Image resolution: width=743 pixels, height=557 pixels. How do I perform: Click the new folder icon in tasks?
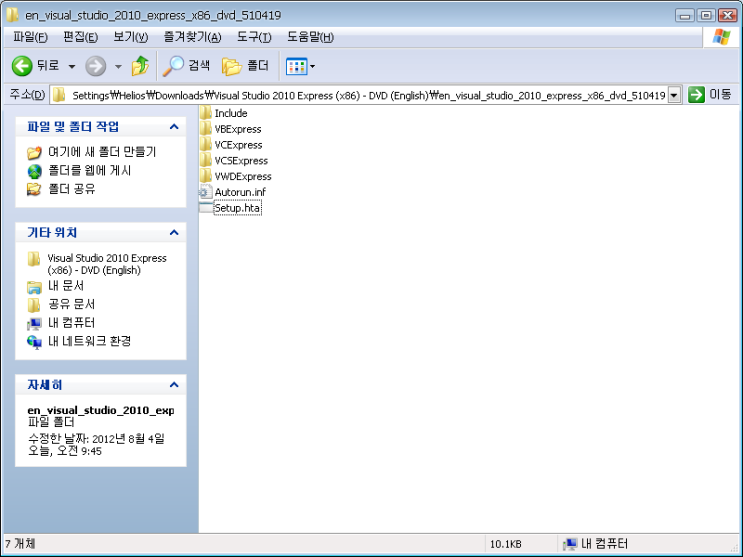[34, 152]
